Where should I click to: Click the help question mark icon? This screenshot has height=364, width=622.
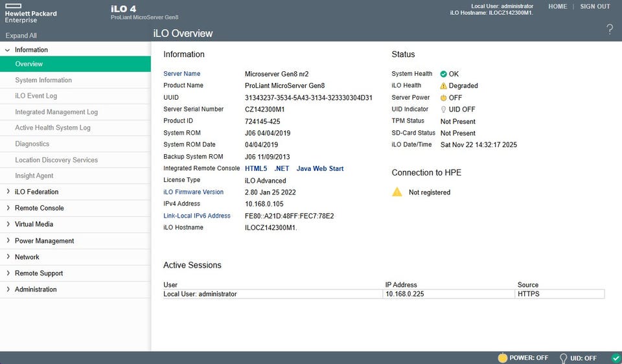pyautogui.click(x=609, y=29)
